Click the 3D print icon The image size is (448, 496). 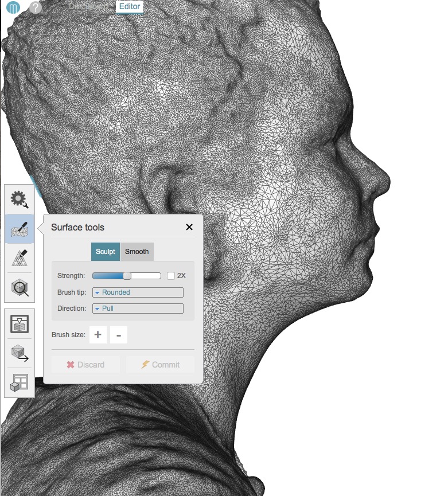[20, 325]
